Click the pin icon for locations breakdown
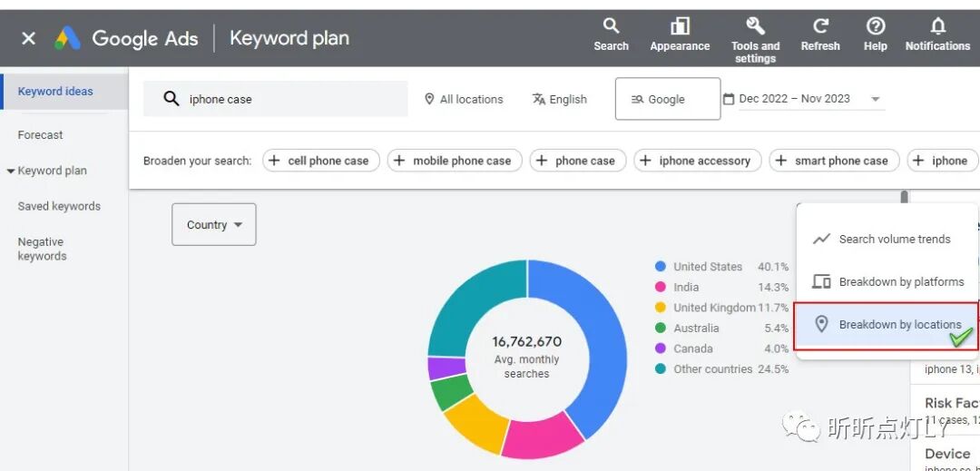980x471 pixels. (x=821, y=324)
